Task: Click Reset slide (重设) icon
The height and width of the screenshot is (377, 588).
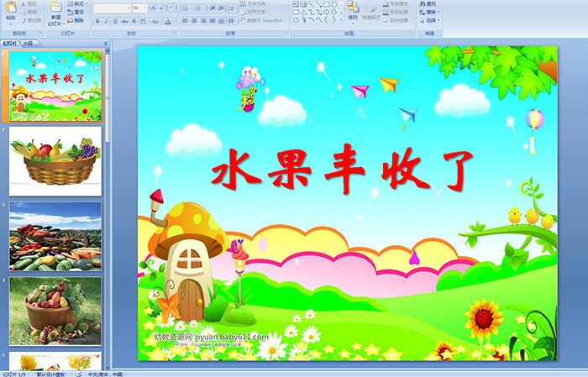Action: point(70,13)
